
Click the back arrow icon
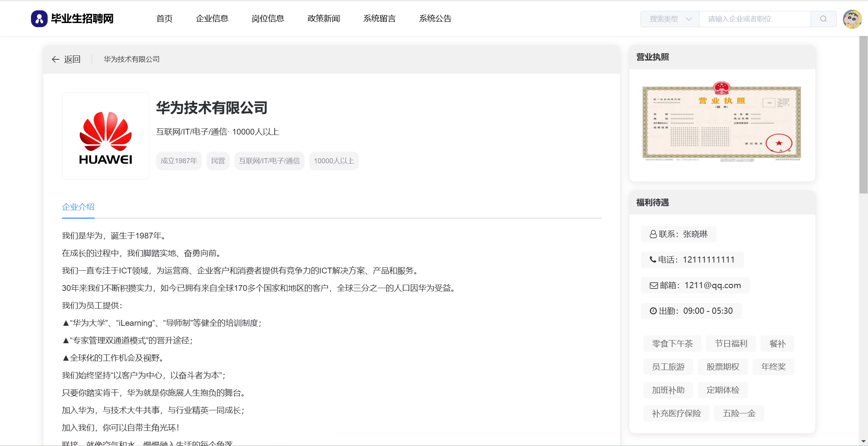55,59
